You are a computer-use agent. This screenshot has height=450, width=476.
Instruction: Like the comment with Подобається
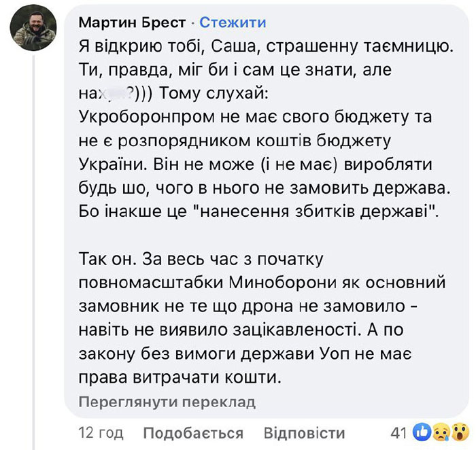[193, 433]
